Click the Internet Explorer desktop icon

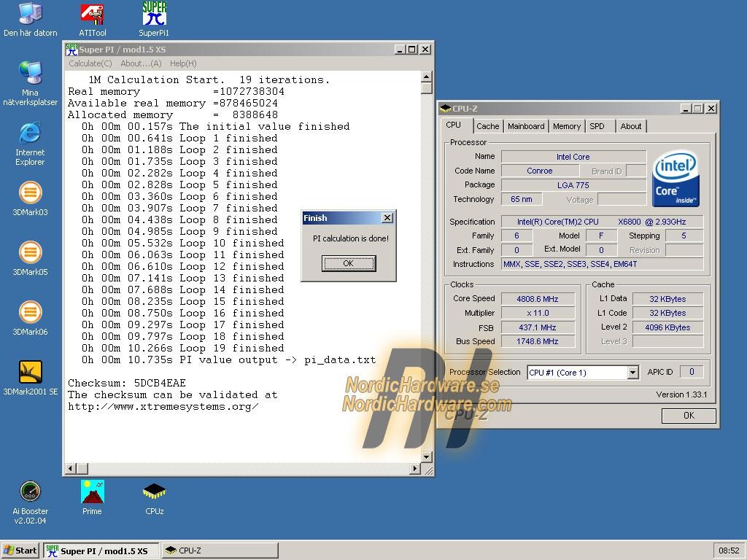click(x=30, y=133)
